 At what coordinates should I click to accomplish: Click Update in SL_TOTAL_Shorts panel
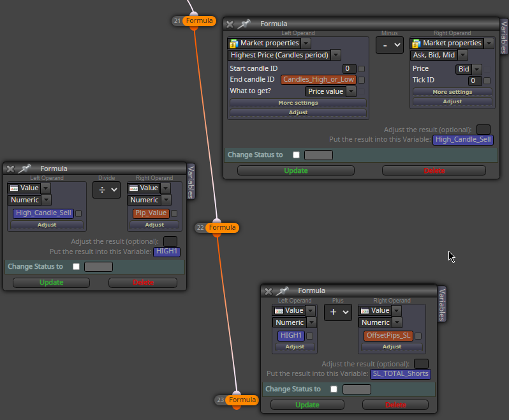pos(307,405)
